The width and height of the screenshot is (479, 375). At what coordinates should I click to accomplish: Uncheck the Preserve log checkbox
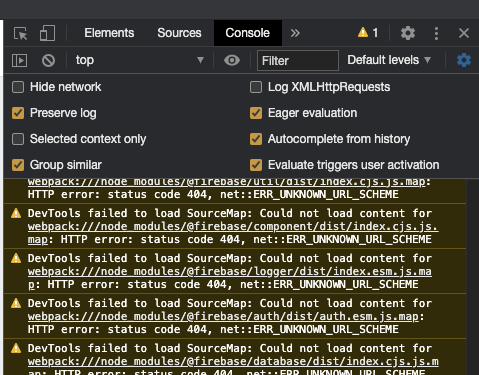18,113
